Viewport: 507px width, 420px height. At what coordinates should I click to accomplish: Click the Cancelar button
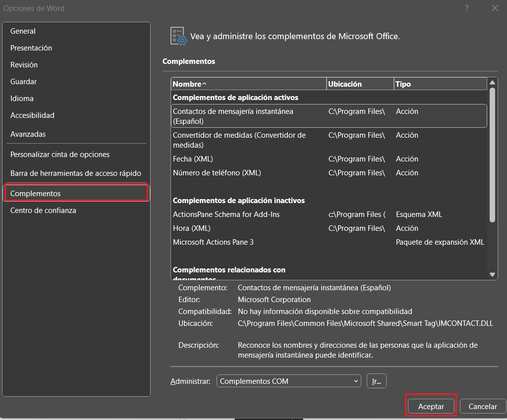click(483, 407)
